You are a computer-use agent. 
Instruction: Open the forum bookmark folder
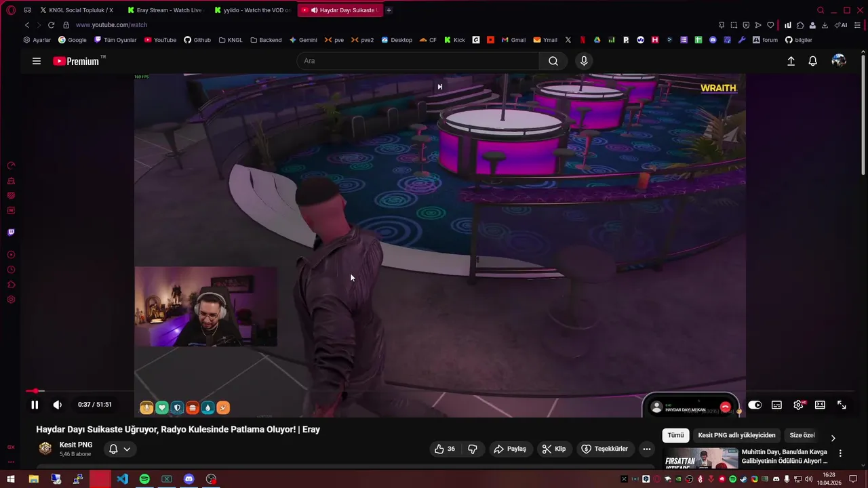765,40
